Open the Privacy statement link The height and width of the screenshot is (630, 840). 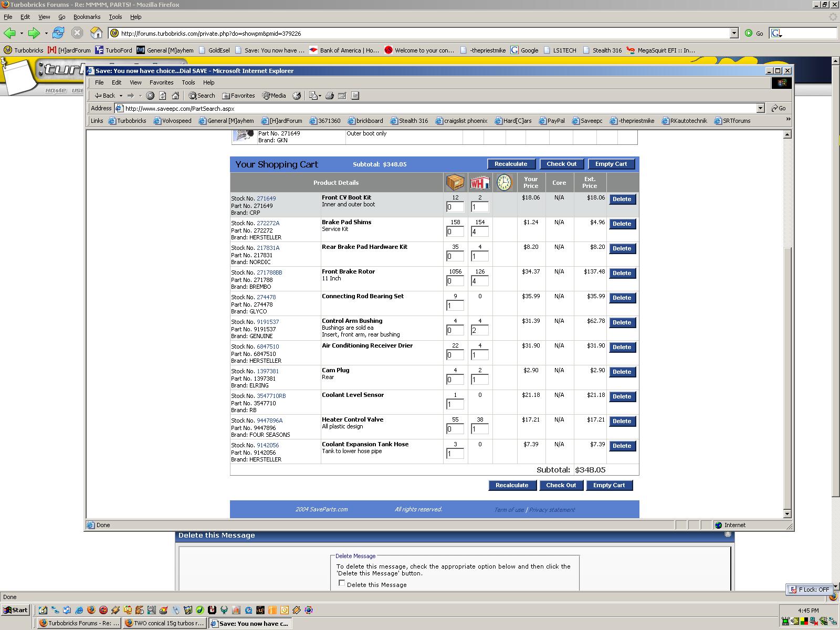tap(552, 510)
